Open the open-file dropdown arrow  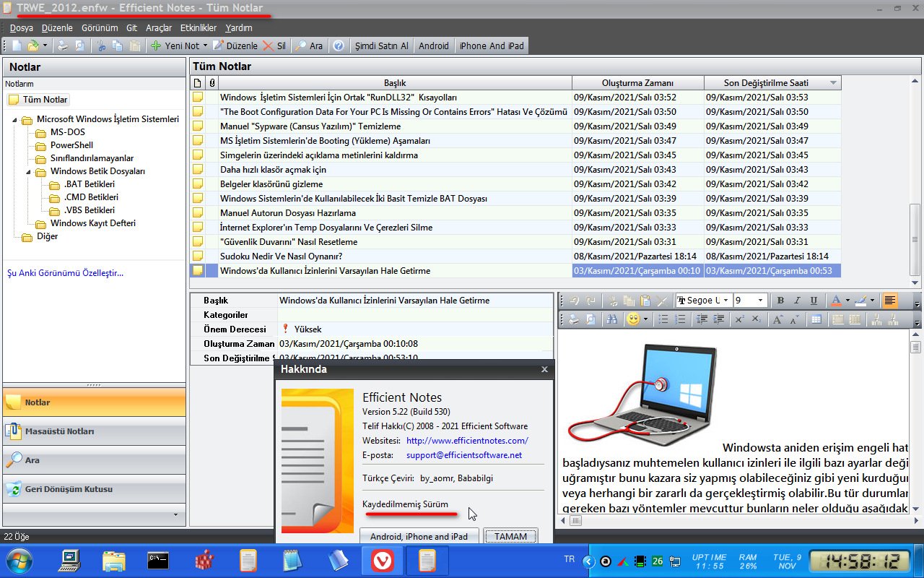point(45,46)
